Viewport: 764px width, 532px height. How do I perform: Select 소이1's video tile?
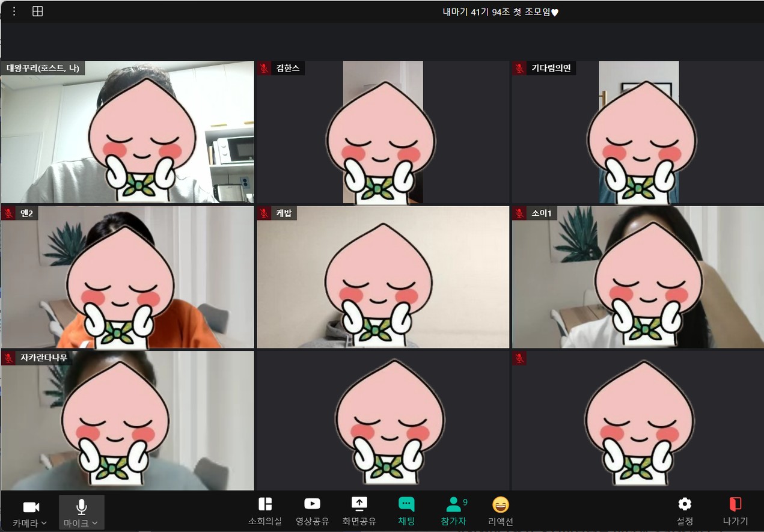[x=638, y=277]
